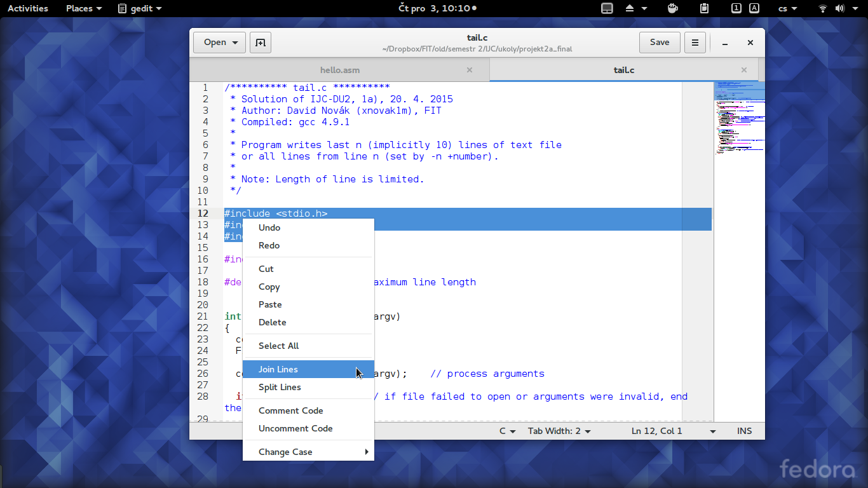Open the Wi-Fi network status icon
Screen dimensions: 868x488
click(823, 8)
